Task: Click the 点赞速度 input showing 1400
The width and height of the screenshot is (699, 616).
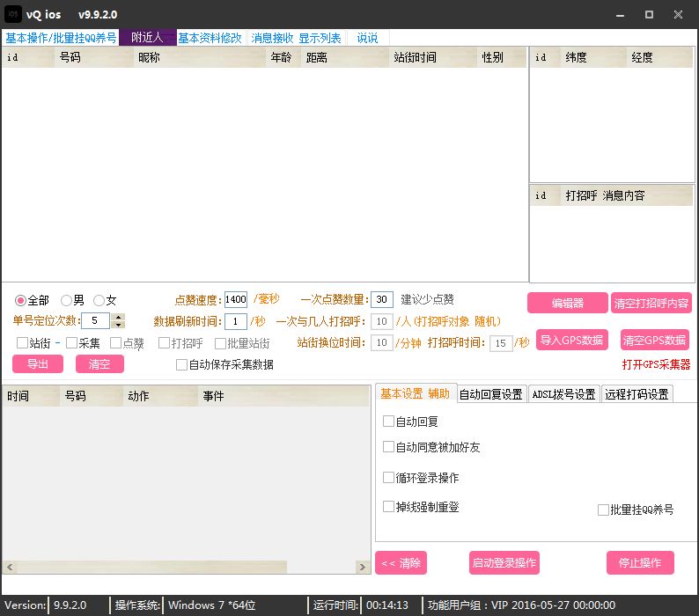Action: (235, 299)
